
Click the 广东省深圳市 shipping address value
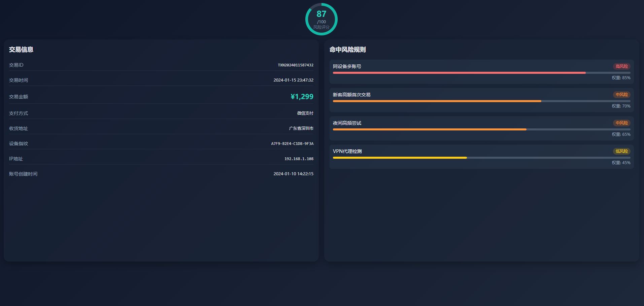pyautogui.click(x=301, y=128)
